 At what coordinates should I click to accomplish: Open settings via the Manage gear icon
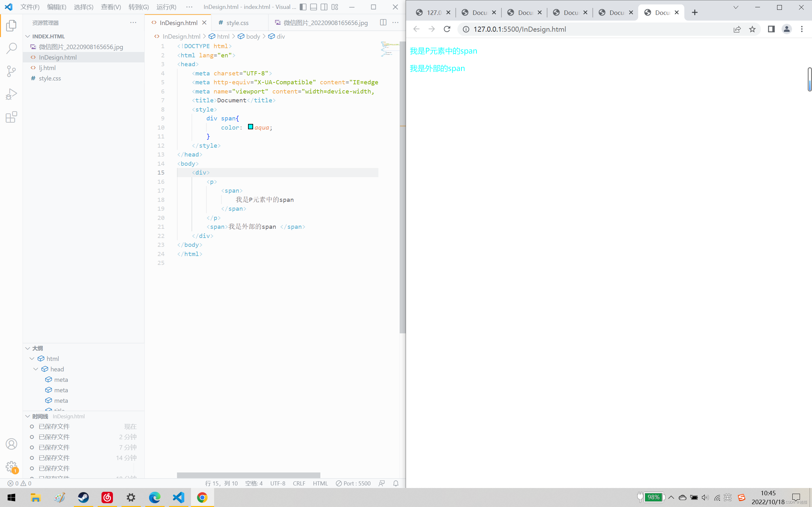(x=11, y=466)
